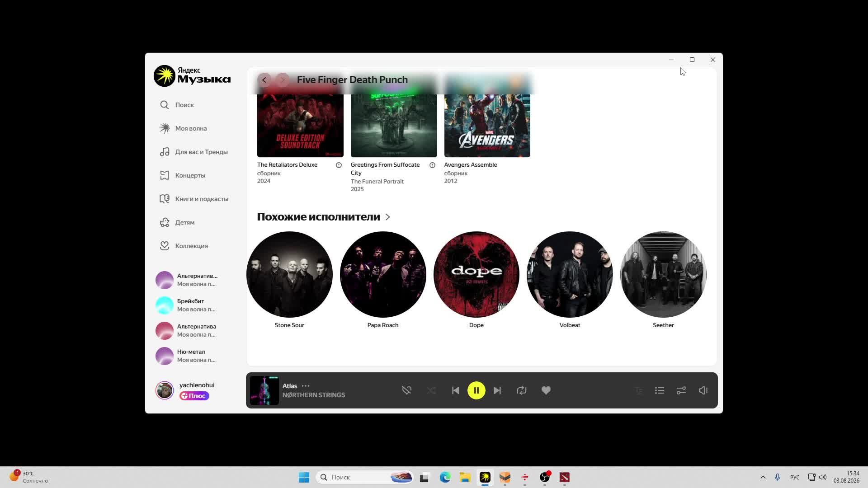Like the track with the heart
Screen dimensions: 868x488
(546, 390)
